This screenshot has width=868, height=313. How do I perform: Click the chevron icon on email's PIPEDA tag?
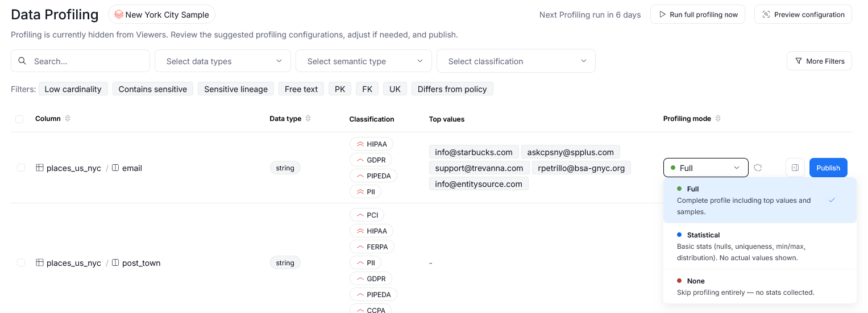tap(360, 176)
